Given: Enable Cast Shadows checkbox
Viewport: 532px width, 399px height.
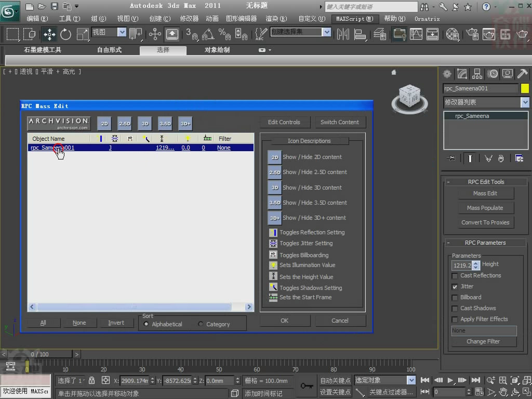Looking at the screenshot, I should coord(455,309).
